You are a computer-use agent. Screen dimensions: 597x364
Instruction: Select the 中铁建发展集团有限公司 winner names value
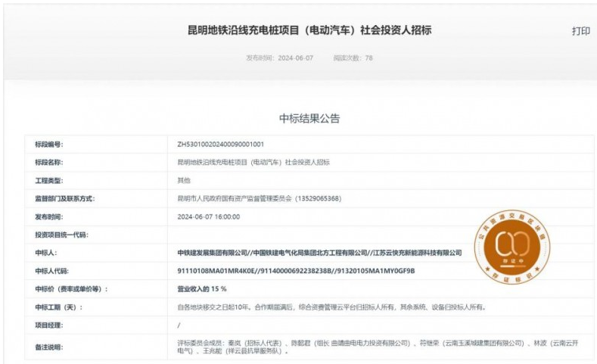point(319,253)
